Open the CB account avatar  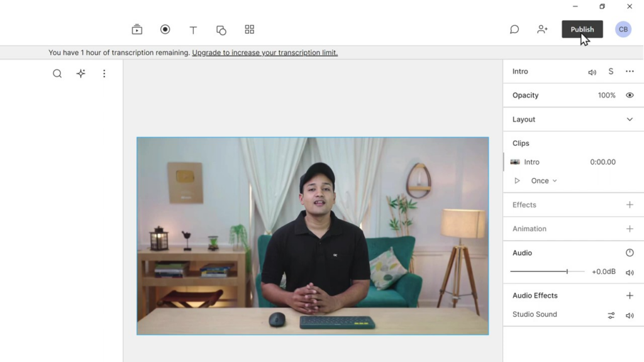pos(623,29)
